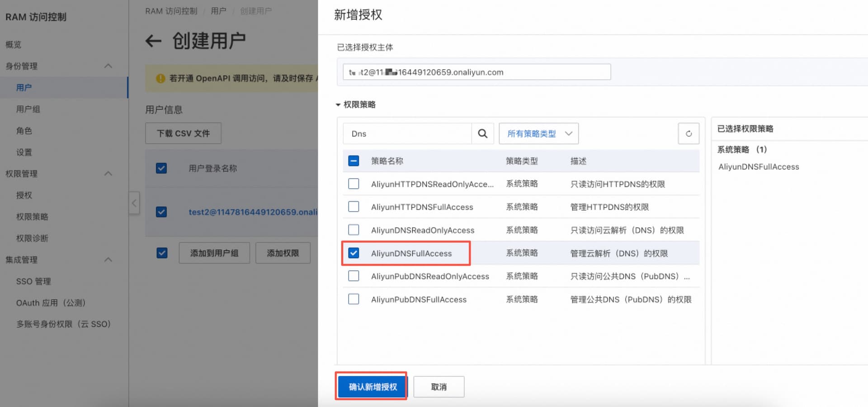Click the 添加权限 button
Image resolution: width=868 pixels, height=407 pixels.
[283, 253]
